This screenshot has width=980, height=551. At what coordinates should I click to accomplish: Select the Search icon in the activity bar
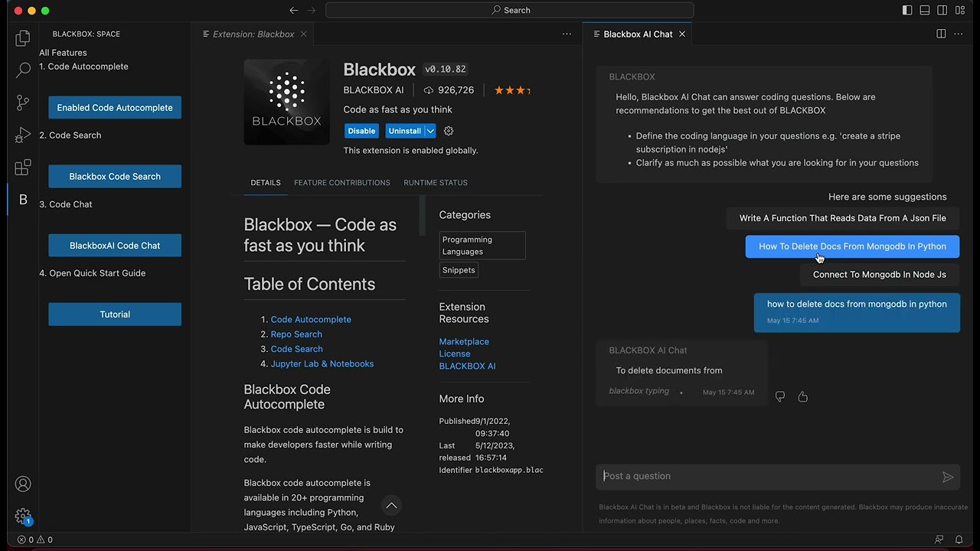pos(22,70)
